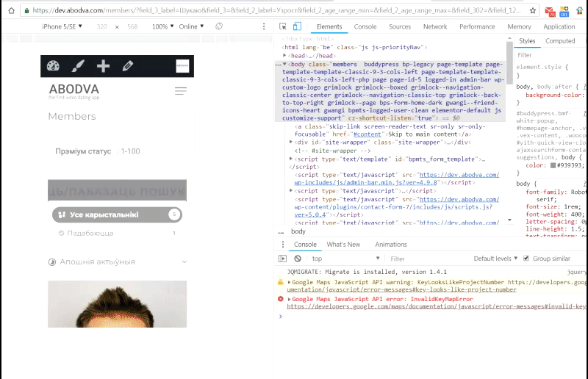Show the console sidebar icon

[x=282, y=259]
